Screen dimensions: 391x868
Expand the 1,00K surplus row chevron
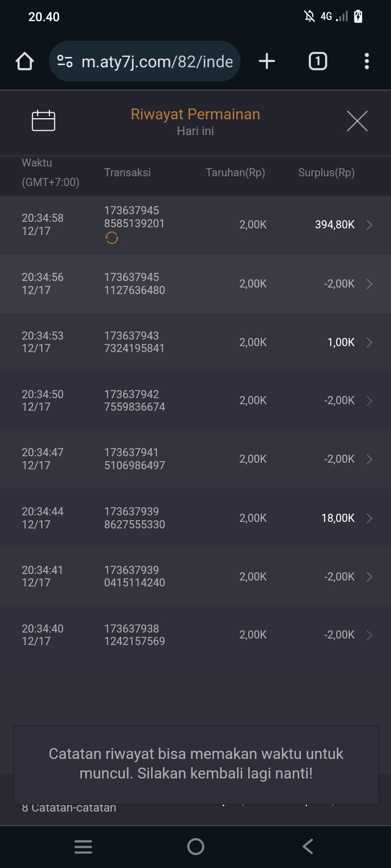click(x=369, y=342)
